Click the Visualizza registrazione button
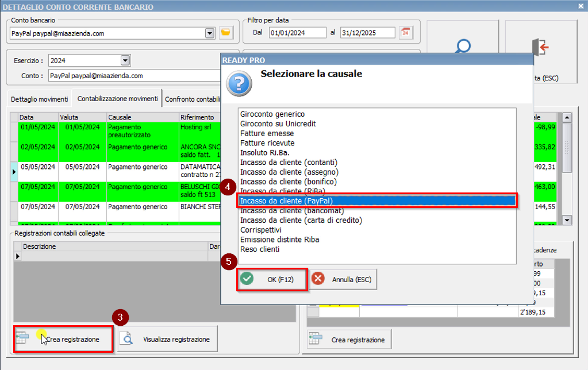Viewport: 588px width, 370px height. tap(167, 339)
